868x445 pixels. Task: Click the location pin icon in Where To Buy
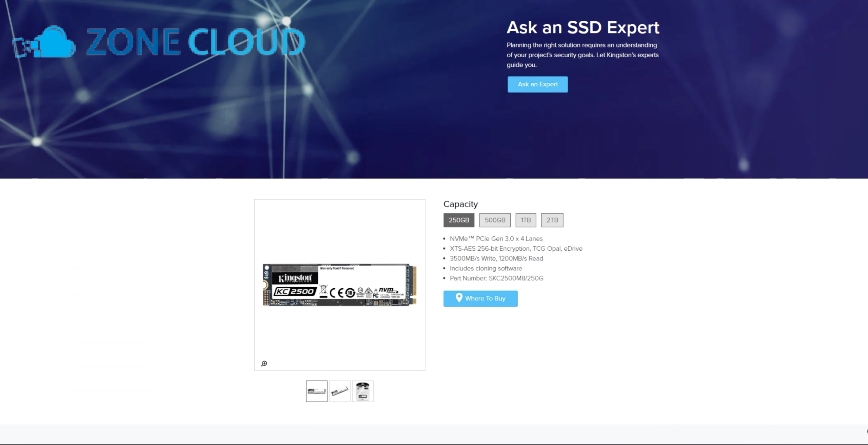[x=459, y=298]
